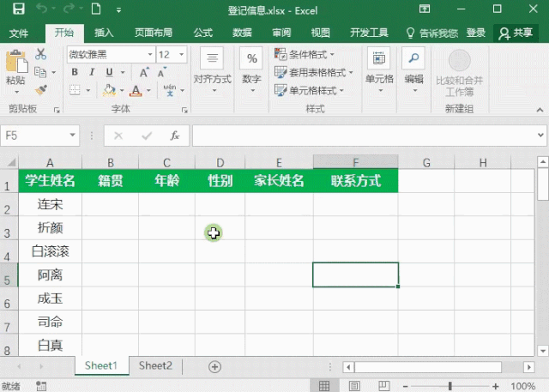Click the zoom slider handle
The width and height of the screenshot is (549, 392).
(x=449, y=386)
